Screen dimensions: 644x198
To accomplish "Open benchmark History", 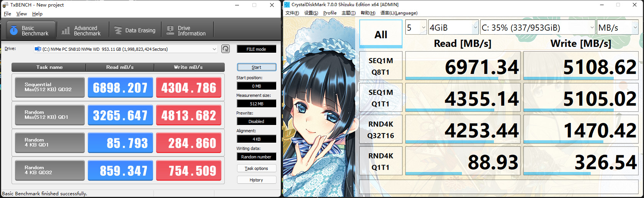I will coord(256,180).
